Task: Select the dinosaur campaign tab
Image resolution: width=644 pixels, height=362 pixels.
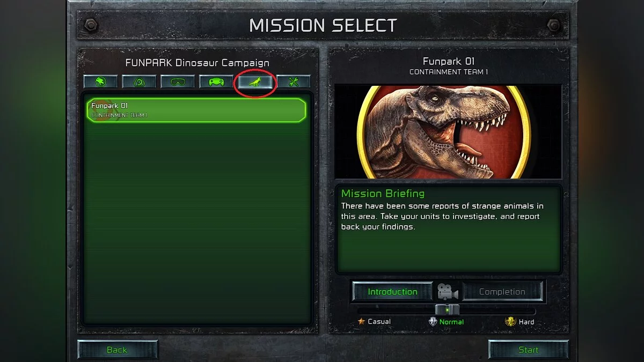Action: pos(255,82)
